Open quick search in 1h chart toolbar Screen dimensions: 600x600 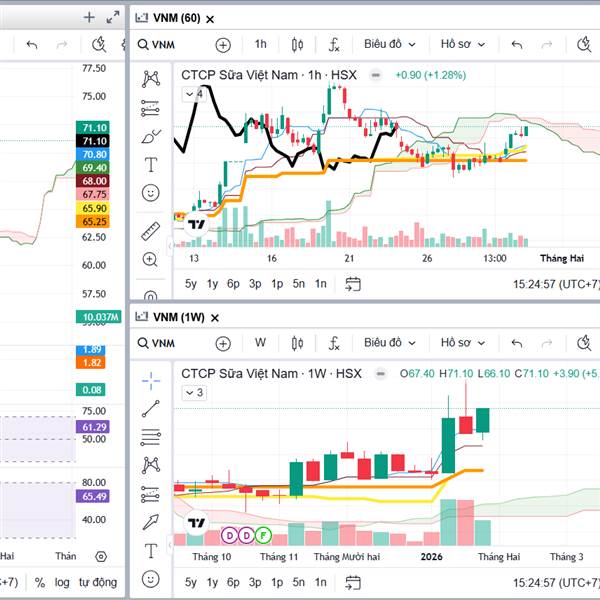(x=584, y=45)
